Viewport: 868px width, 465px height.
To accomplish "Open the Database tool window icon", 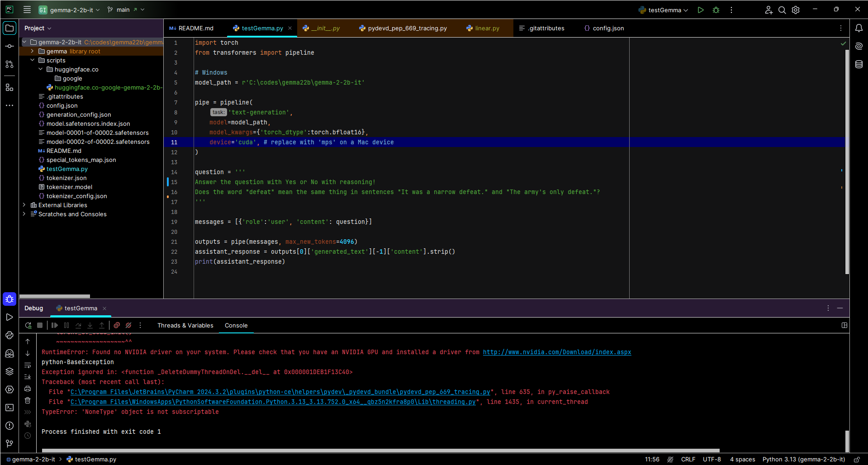I will tap(859, 64).
